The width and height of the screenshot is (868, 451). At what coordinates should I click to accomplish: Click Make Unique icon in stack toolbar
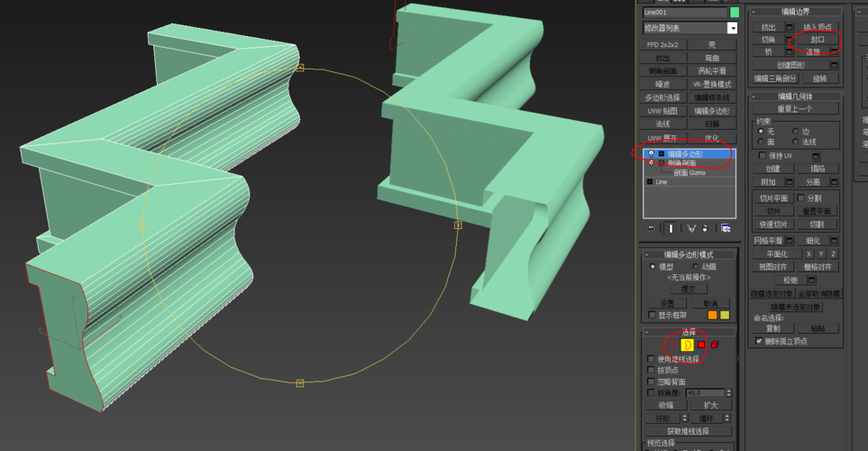coord(691,228)
